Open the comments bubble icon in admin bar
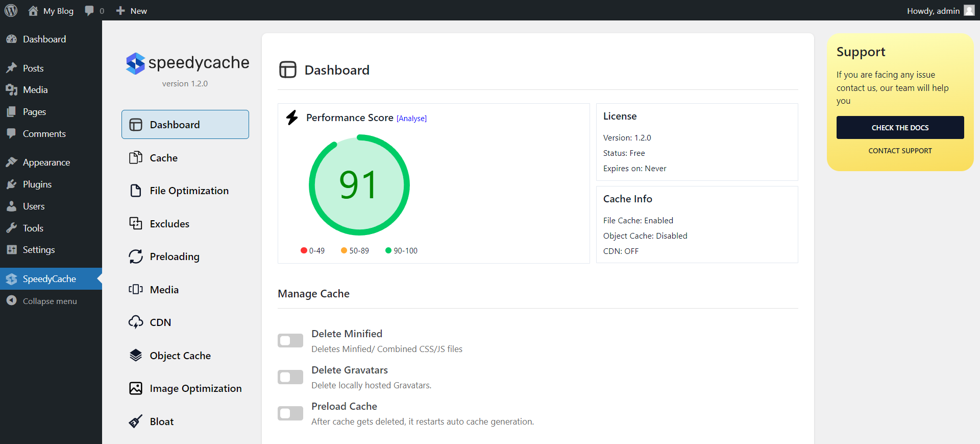Image resolution: width=980 pixels, height=444 pixels. (89, 11)
